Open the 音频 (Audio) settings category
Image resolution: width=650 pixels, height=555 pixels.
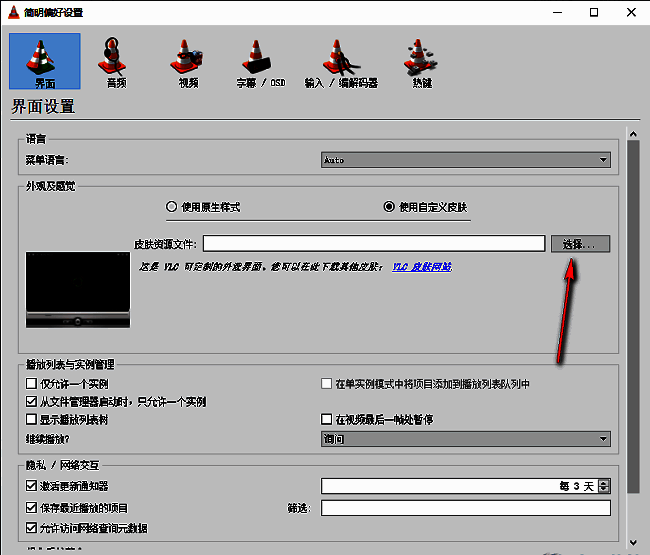[x=113, y=62]
